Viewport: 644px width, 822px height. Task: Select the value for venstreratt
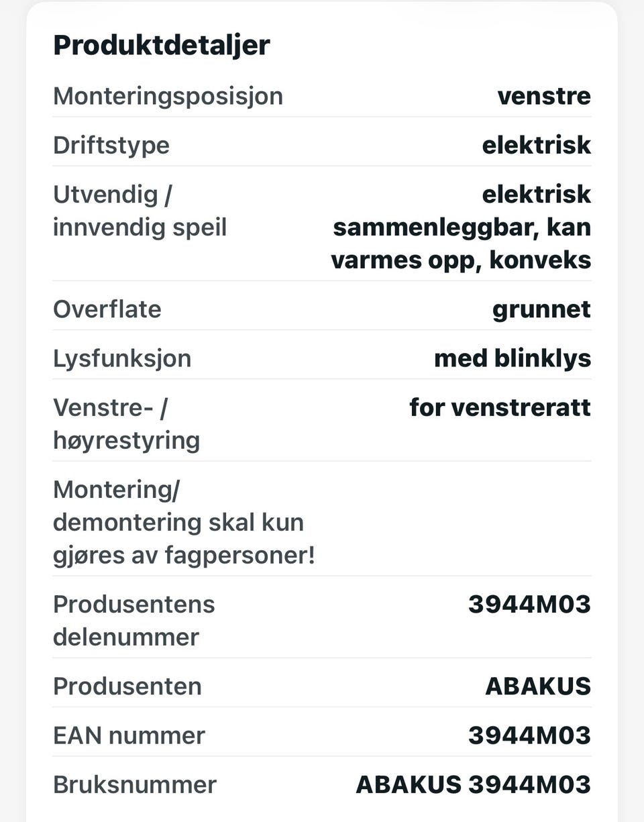pos(500,407)
